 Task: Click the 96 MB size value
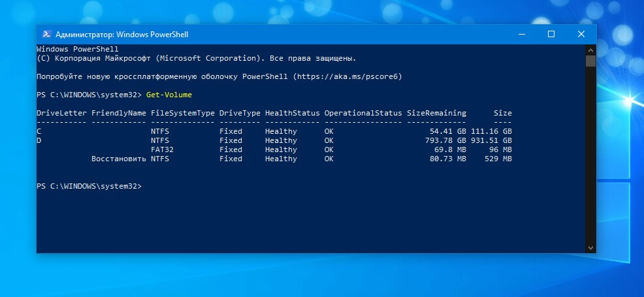(x=501, y=149)
